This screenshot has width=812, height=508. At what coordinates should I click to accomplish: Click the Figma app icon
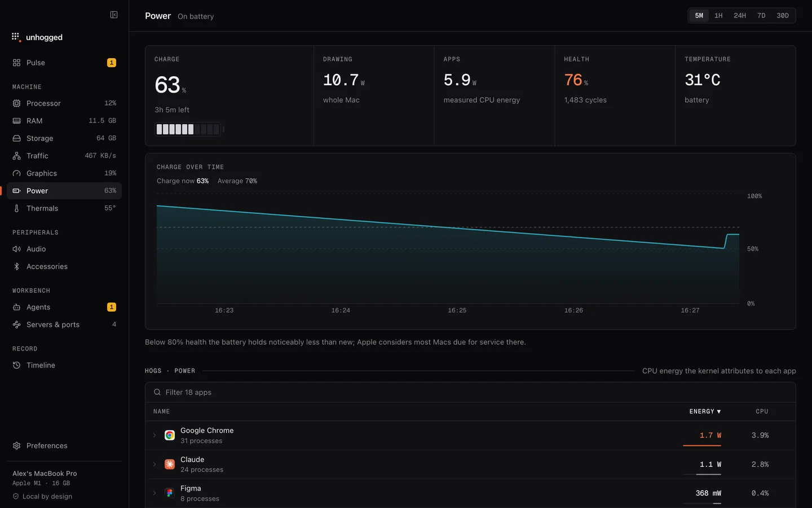tap(169, 493)
